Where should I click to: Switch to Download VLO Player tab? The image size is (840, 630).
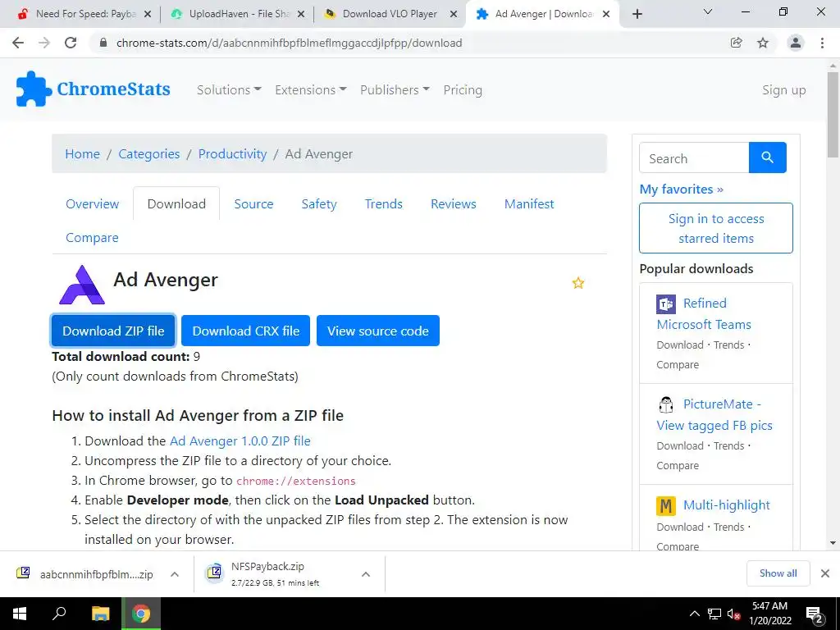click(x=390, y=14)
